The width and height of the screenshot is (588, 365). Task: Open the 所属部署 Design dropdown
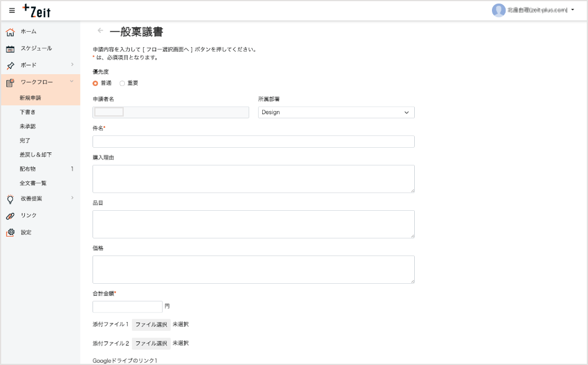click(336, 112)
